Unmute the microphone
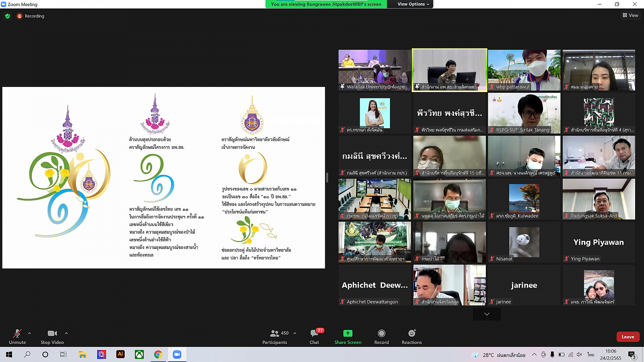This screenshot has height=362, width=644. point(17,333)
